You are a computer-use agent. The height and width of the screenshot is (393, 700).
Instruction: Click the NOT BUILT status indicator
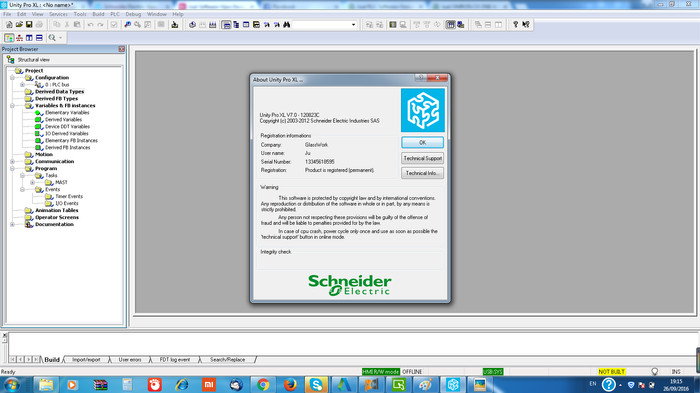(611, 372)
